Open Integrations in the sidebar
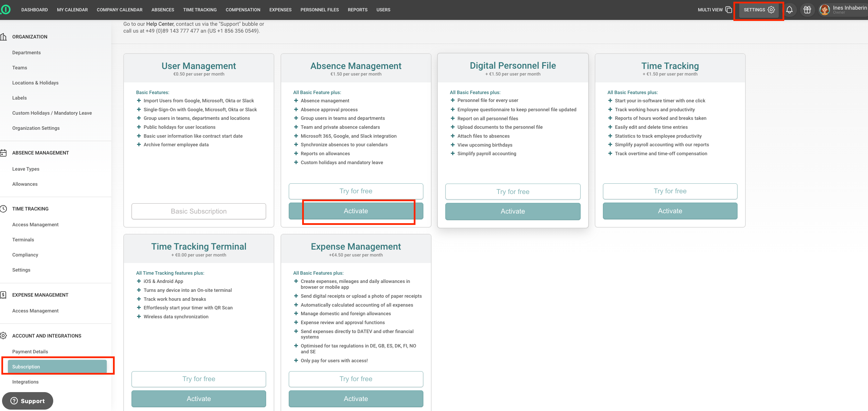This screenshot has height=411, width=868. pyautogui.click(x=25, y=382)
